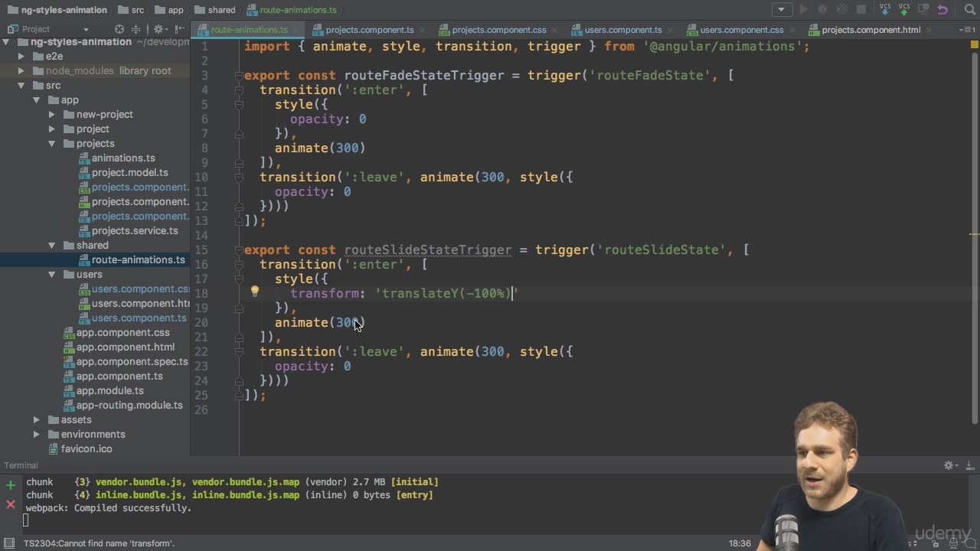
Task: Close the route-animations.ts tab
Action: 297,30
